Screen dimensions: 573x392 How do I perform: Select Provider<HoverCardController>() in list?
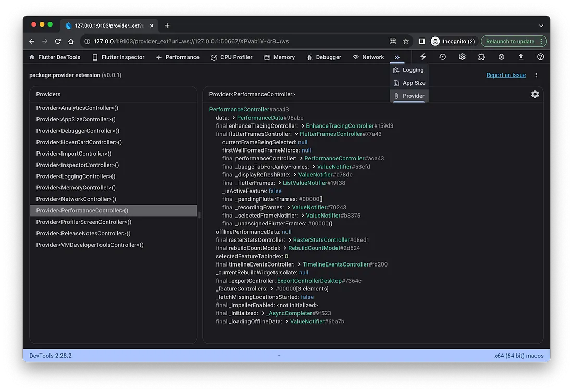pos(113,142)
